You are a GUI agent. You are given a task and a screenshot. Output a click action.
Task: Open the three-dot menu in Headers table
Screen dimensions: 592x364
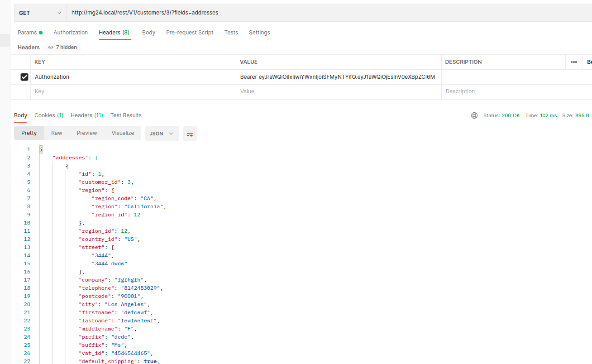tap(573, 62)
